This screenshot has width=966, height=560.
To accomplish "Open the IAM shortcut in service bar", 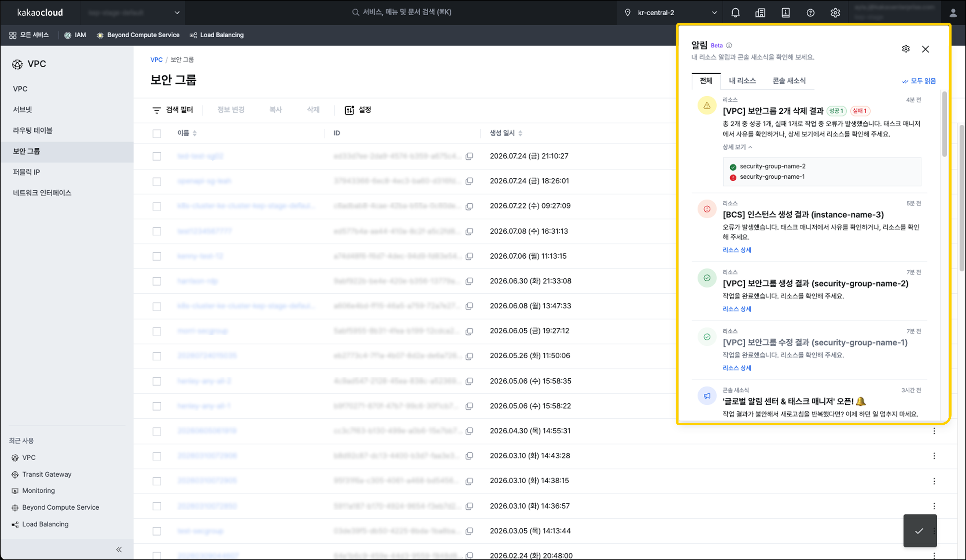I will coord(75,35).
